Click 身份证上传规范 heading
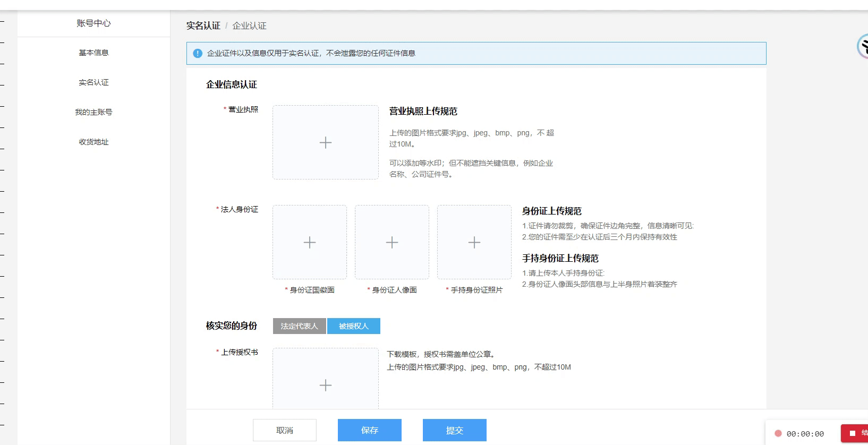This screenshot has width=868, height=445. pos(552,211)
